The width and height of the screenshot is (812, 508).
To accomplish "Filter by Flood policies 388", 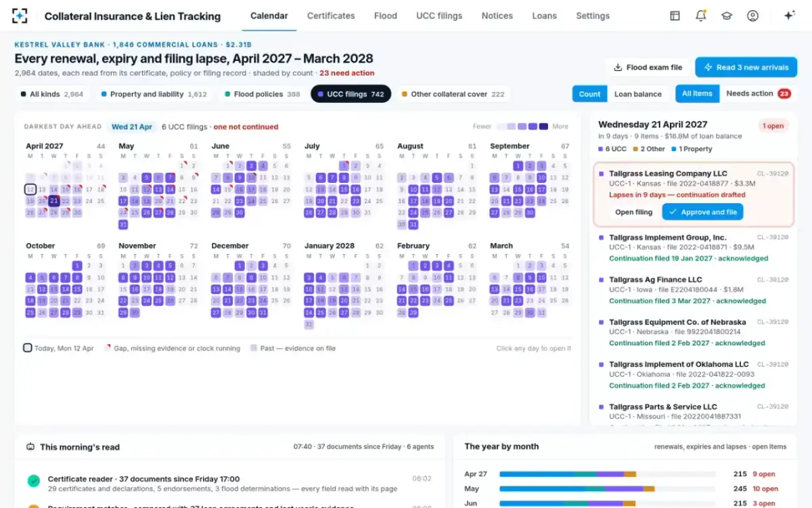I will tap(262, 94).
